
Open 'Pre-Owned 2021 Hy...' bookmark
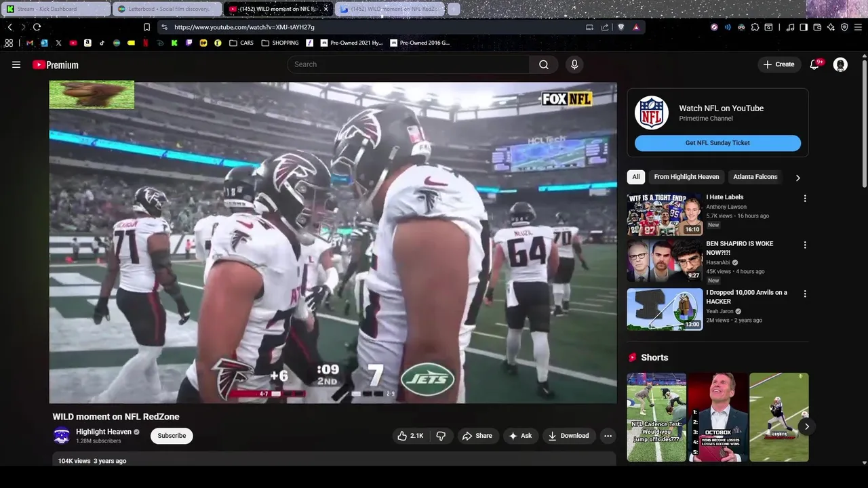[x=351, y=43]
